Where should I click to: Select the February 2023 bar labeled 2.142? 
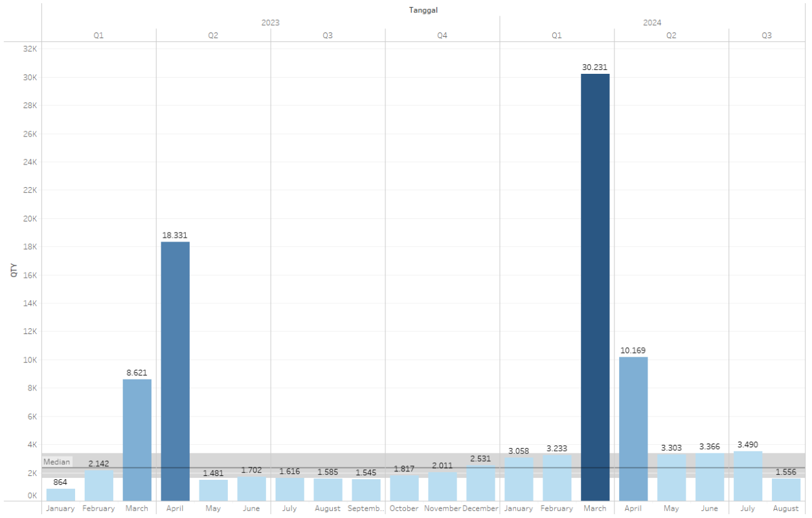(98, 486)
